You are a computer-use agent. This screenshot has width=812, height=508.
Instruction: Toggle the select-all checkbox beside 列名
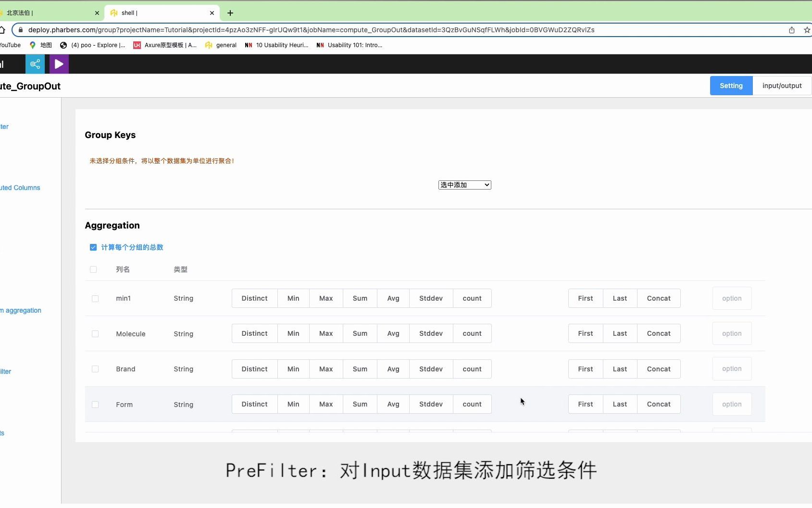click(x=93, y=269)
